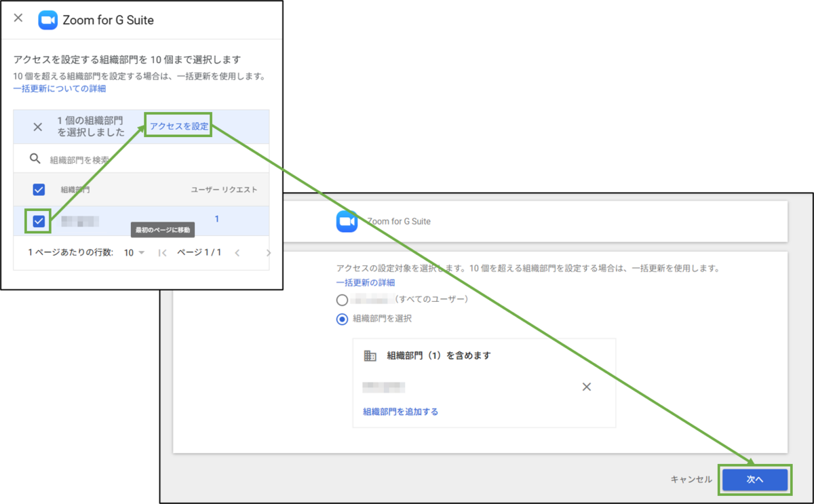Clear the selection with X beside 1 個の組織部門

pyautogui.click(x=38, y=127)
